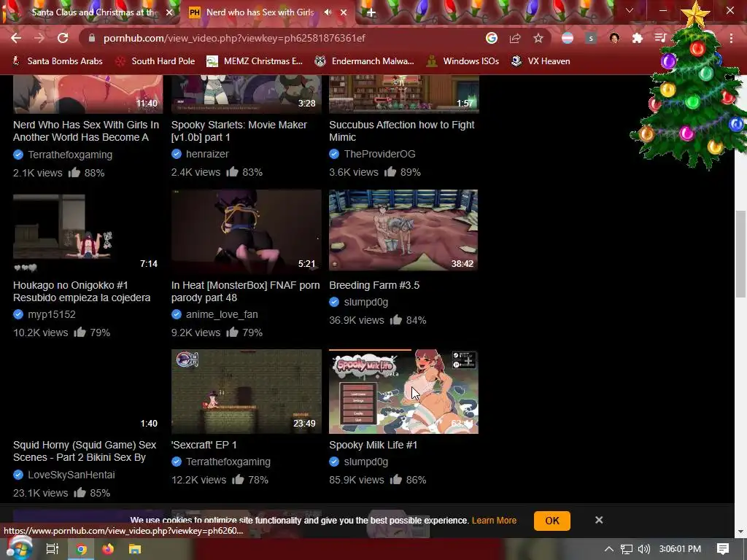Open the VX Heaven bookmark
Screen dimensions: 747x560
point(541,61)
